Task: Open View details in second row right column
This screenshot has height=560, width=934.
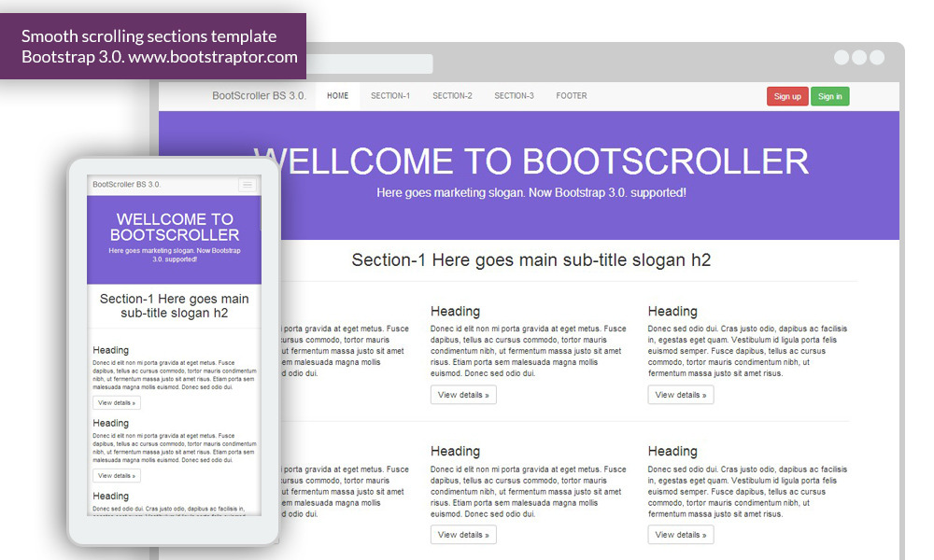Action: 681,535
